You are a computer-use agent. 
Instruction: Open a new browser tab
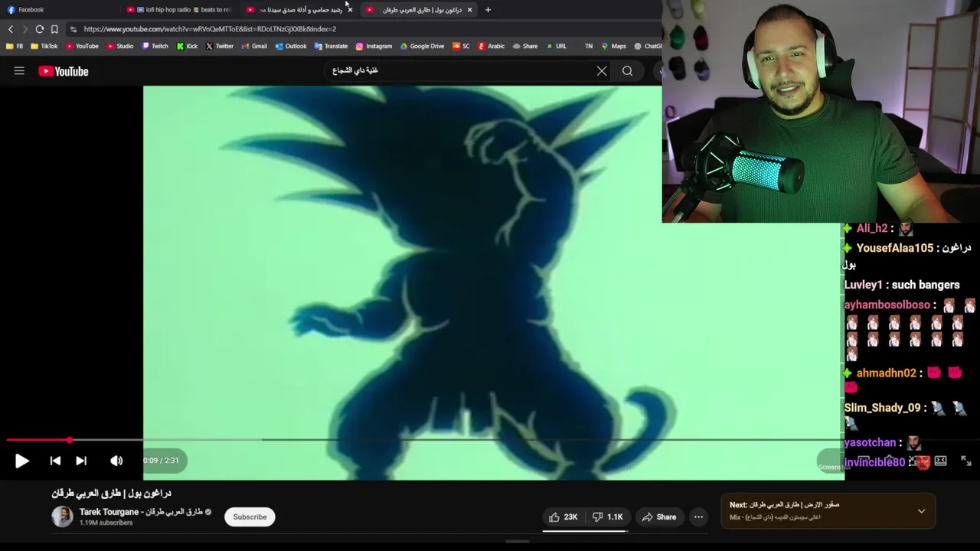488,10
